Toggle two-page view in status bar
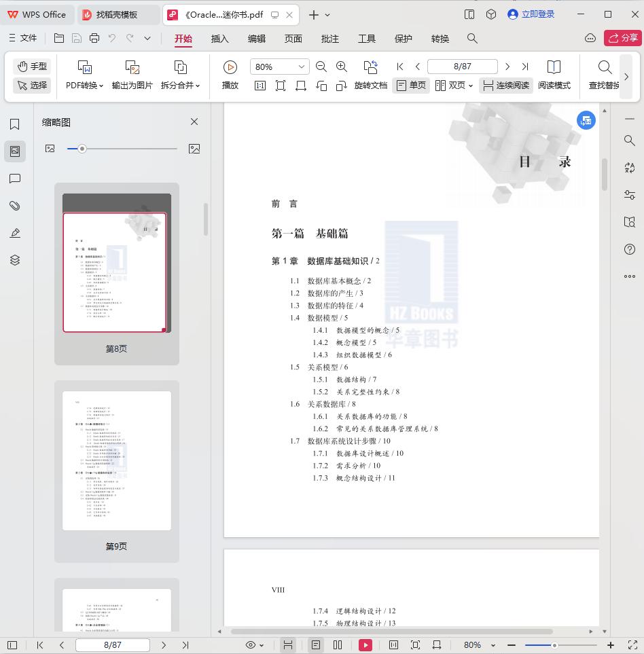The image size is (644, 654). (338, 644)
